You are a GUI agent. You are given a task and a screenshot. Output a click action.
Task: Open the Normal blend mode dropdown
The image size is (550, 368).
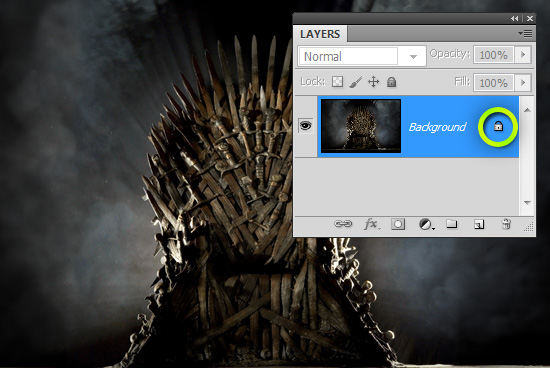pyautogui.click(x=362, y=56)
